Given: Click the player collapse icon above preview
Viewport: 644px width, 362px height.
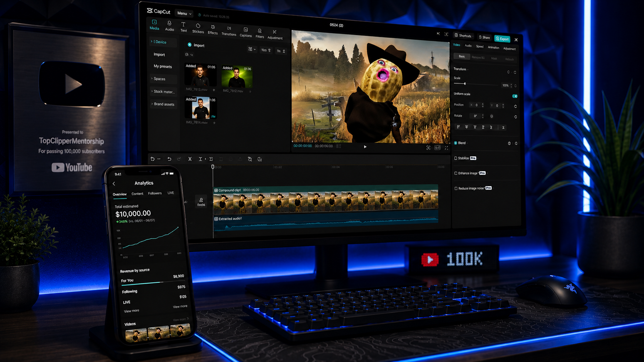Looking at the screenshot, I should pyautogui.click(x=438, y=33).
